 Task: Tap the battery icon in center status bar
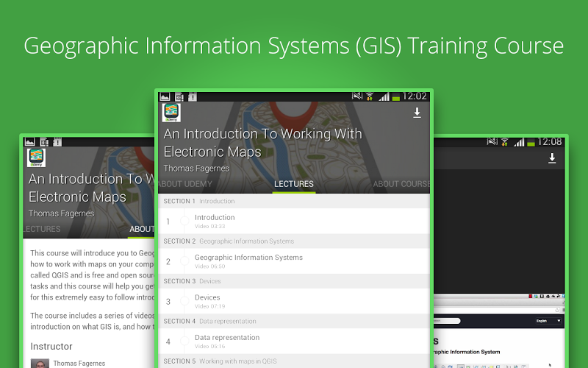tap(396, 98)
